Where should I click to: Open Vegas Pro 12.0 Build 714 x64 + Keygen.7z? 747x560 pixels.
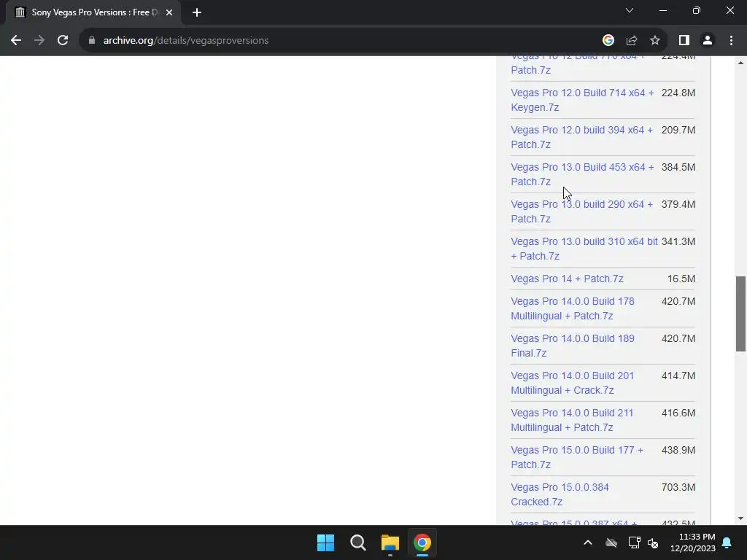click(582, 100)
